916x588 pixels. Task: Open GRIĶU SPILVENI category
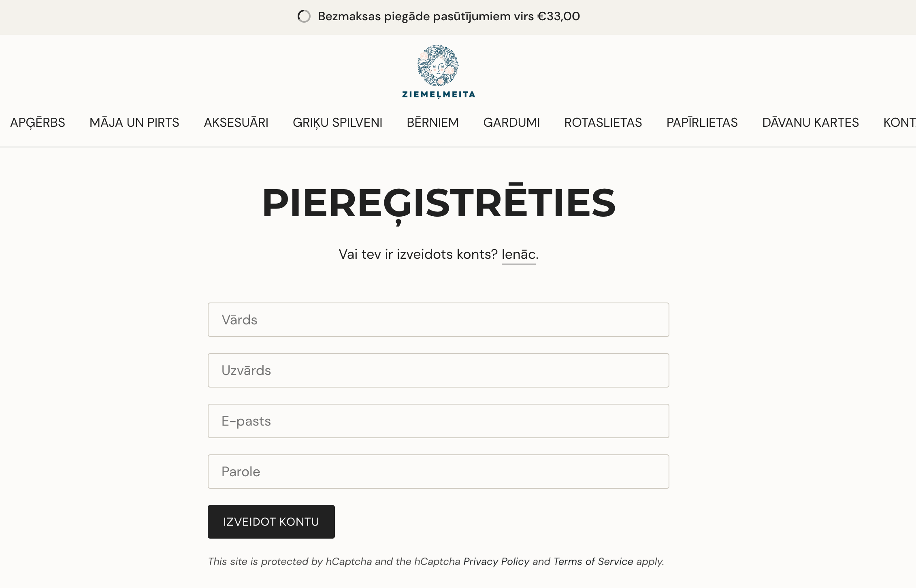pos(338,122)
